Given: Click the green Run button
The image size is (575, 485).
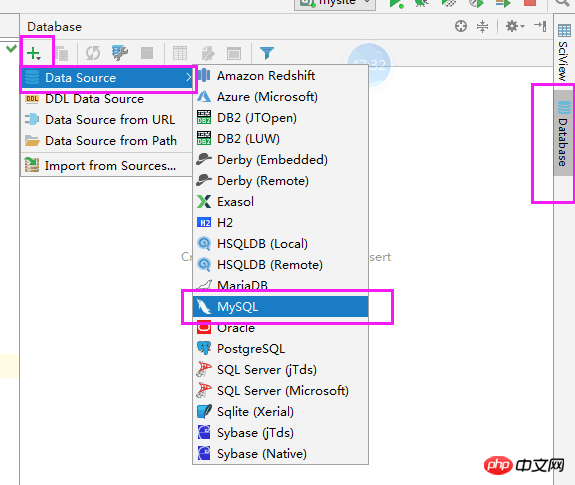Looking at the screenshot, I should pyautogui.click(x=396, y=4).
